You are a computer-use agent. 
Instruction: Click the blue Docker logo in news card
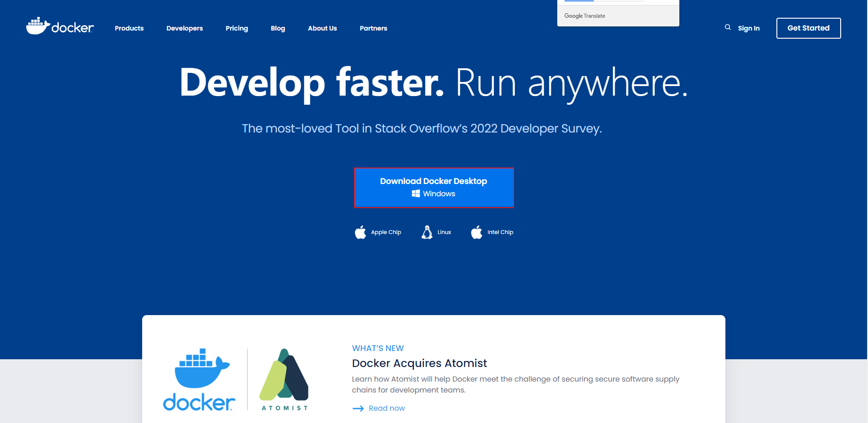coord(199,380)
